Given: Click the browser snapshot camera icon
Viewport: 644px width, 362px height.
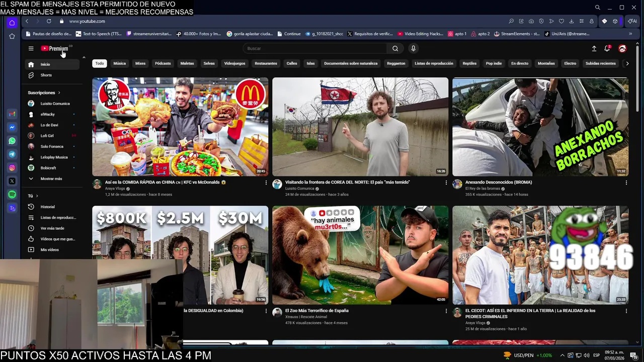Looking at the screenshot, I should click(x=531, y=21).
